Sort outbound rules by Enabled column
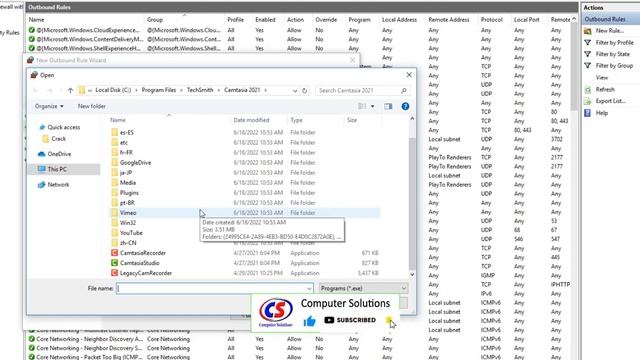Image resolution: width=640 pixels, height=360 pixels. [265, 20]
